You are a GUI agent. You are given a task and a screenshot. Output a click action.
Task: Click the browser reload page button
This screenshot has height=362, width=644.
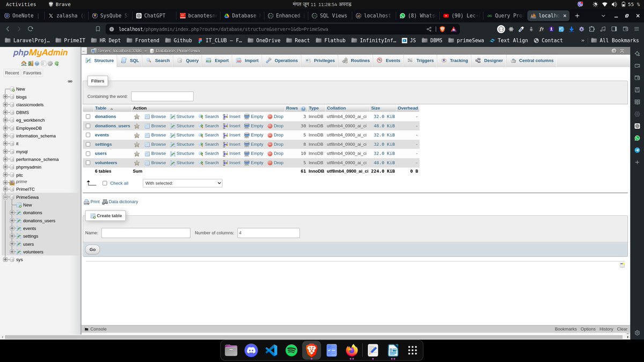click(30, 29)
